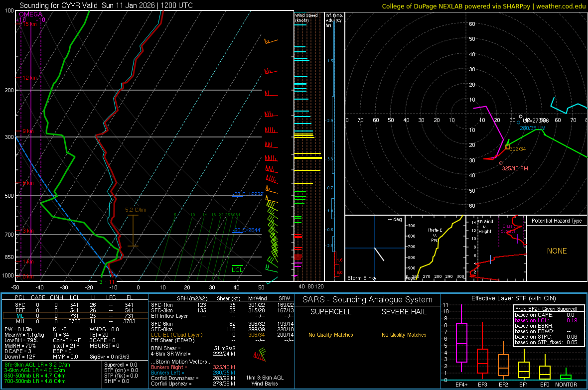Click the Inf. Temp. Adv. header

334,20
